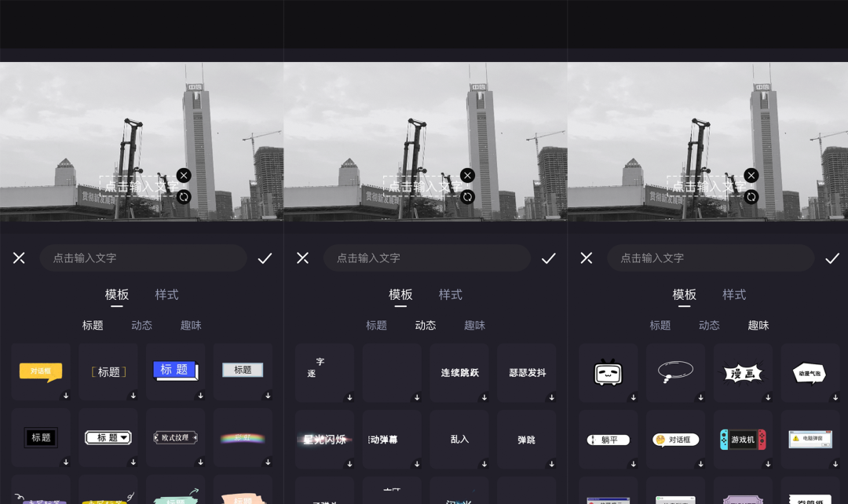This screenshot has height=504, width=848.
Task: Open the 动态 animation tab
Action: pos(426,325)
